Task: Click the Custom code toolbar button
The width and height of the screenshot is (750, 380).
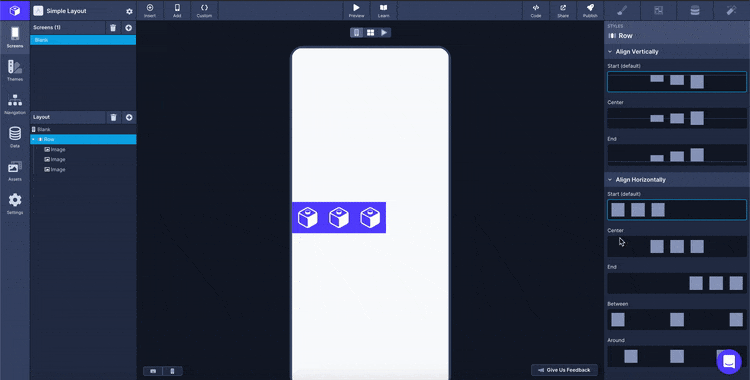Action: pyautogui.click(x=204, y=11)
